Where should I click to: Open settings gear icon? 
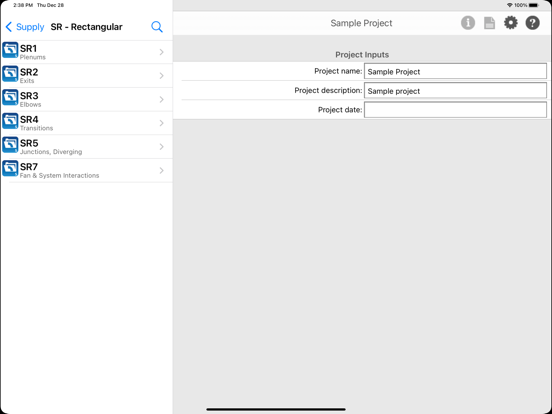(x=511, y=23)
